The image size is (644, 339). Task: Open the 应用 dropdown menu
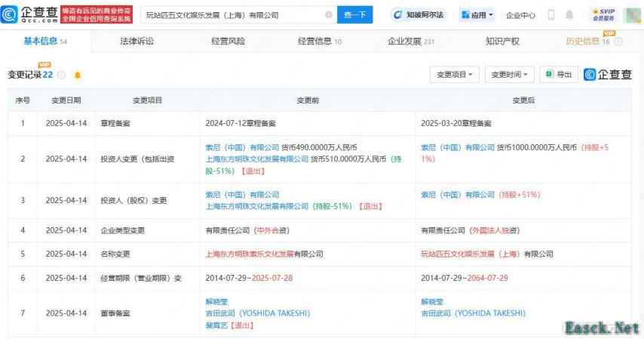coord(477,15)
